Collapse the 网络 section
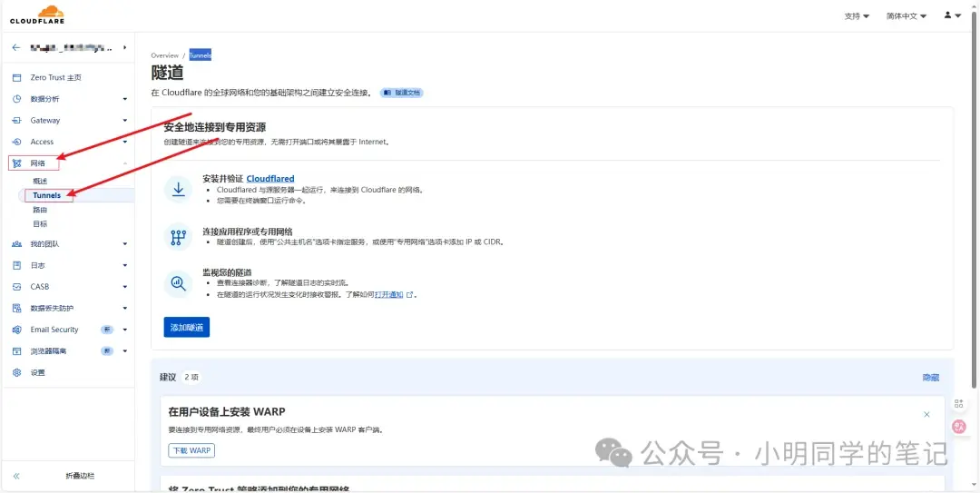Image resolution: width=980 pixels, height=493 pixels. click(x=125, y=163)
